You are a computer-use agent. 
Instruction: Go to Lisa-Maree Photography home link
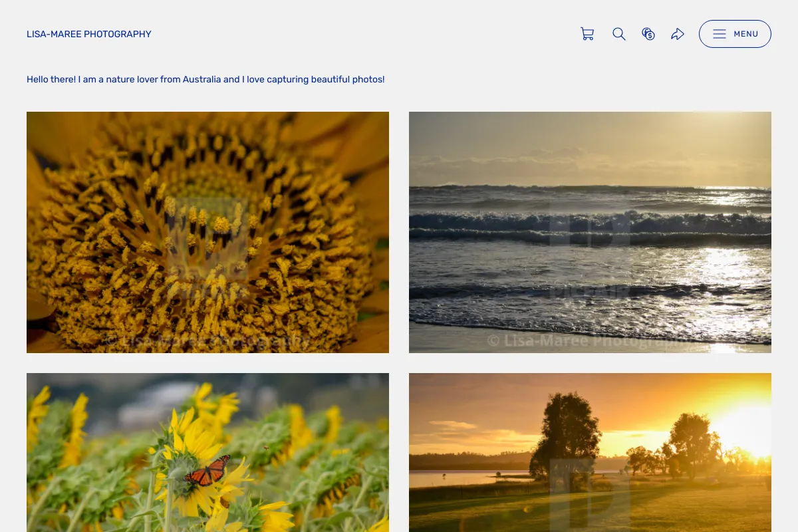point(89,34)
